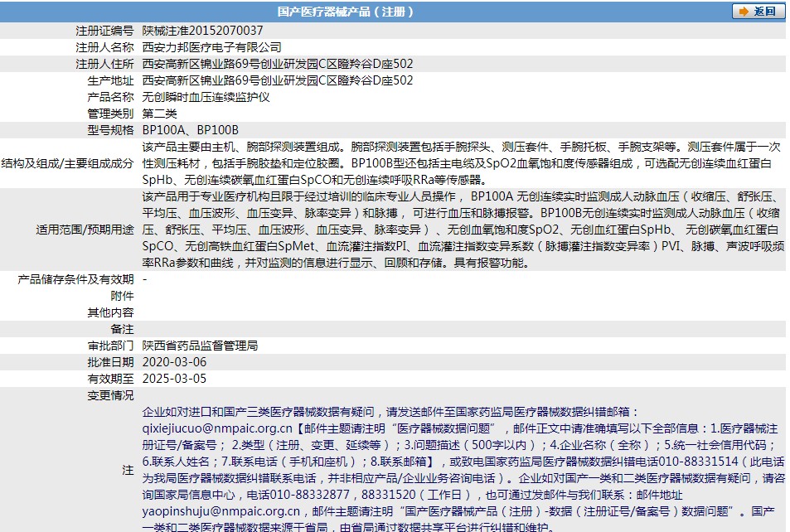Select product name 无创瞬时血压连续监护仪
The width and height of the screenshot is (790, 532).
[206, 97]
